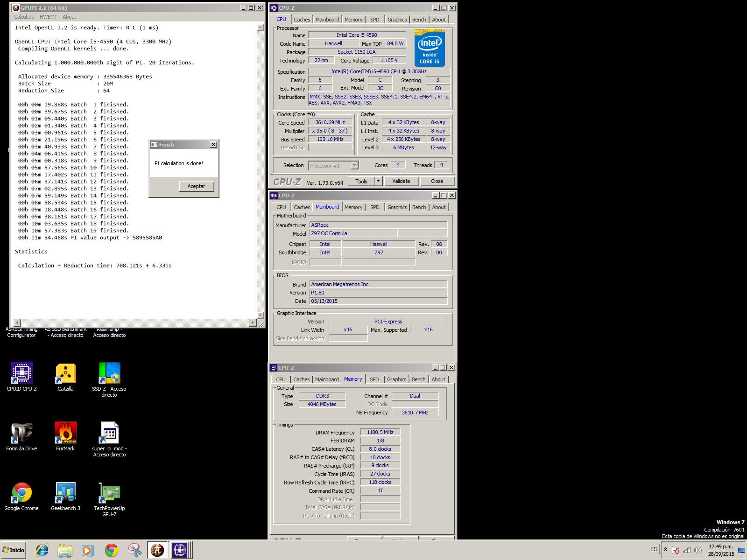Open the Snipping Tool scissors taskbar icon
Screen dimensions: 747x560
[x=134, y=550]
